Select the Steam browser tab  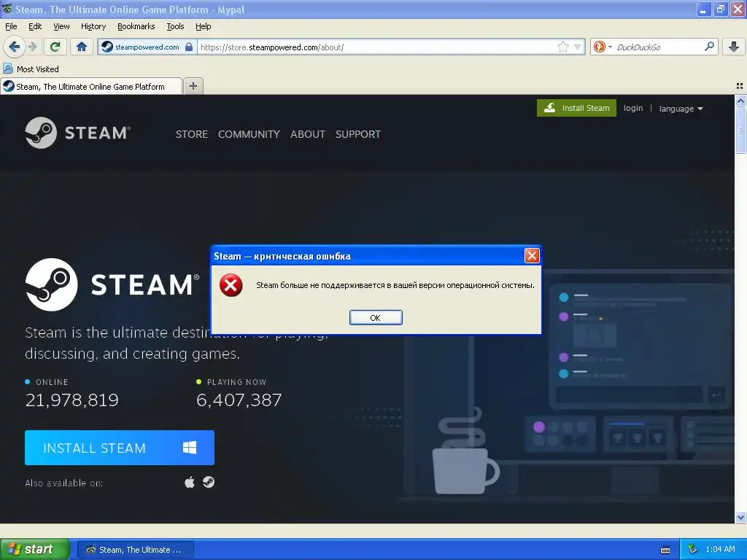point(91,87)
